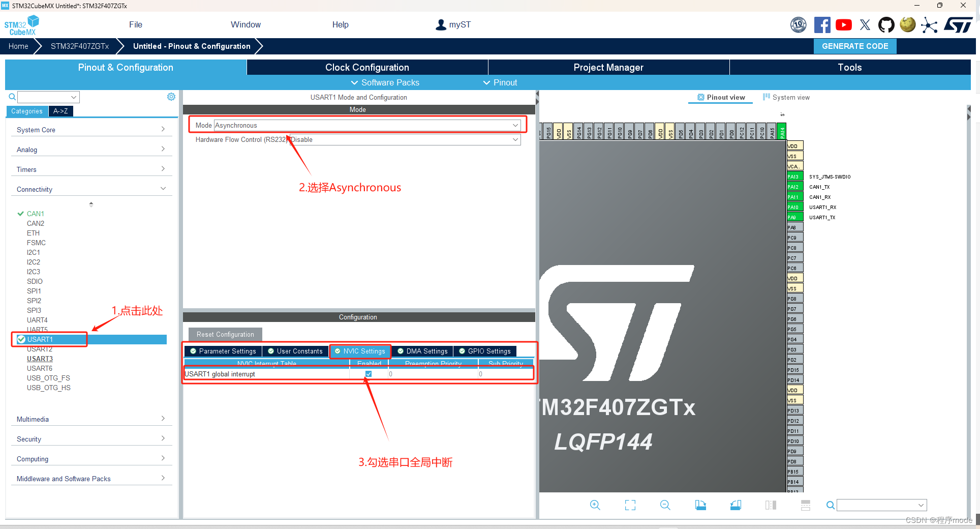980x529 pixels.
Task: Open the myST account link
Action: pos(453,24)
